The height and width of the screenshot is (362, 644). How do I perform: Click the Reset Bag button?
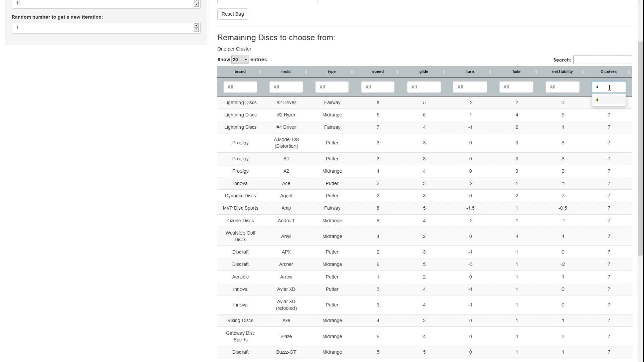[x=232, y=14]
